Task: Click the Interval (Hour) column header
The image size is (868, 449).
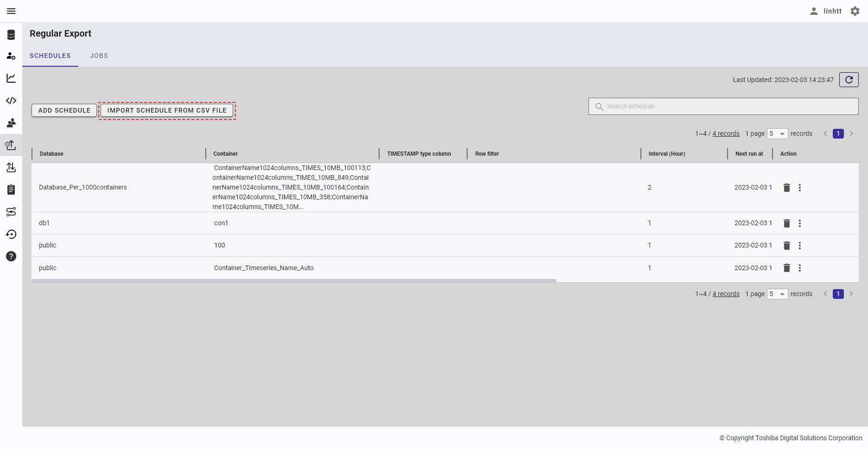Action: click(x=667, y=154)
